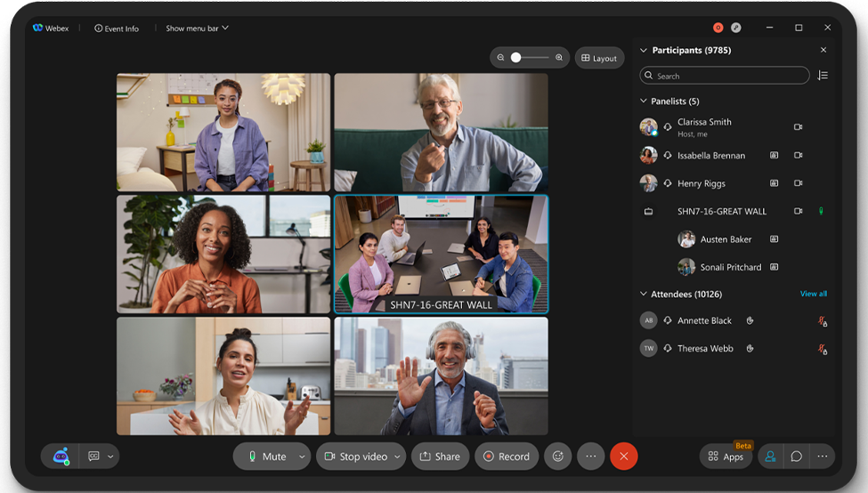Click the gray status icon beside the recording indicator
This screenshot has width=868, height=493.
point(735,28)
